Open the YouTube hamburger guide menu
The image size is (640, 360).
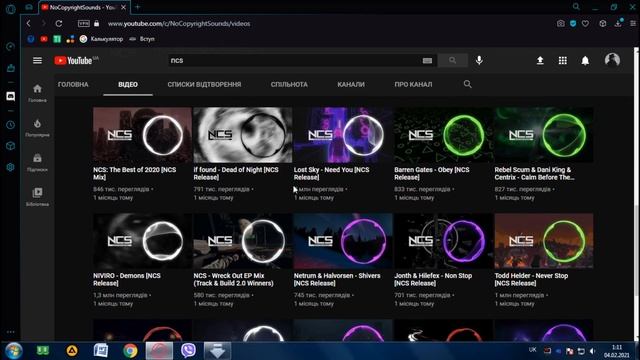pyautogui.click(x=37, y=60)
